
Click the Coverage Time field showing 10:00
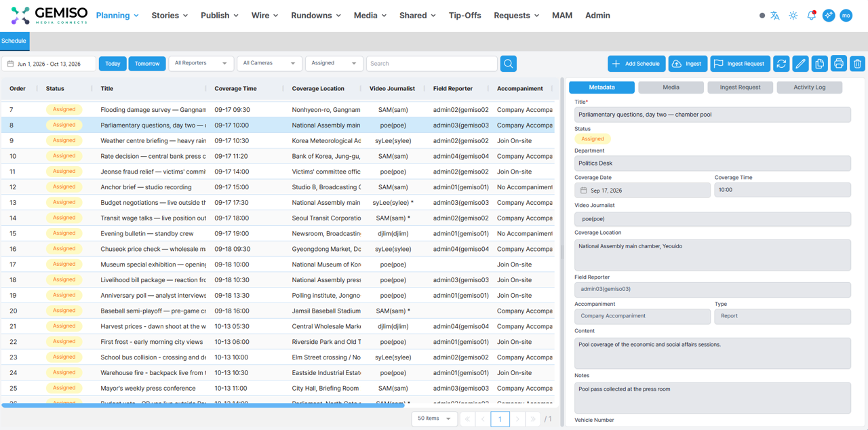coord(782,190)
